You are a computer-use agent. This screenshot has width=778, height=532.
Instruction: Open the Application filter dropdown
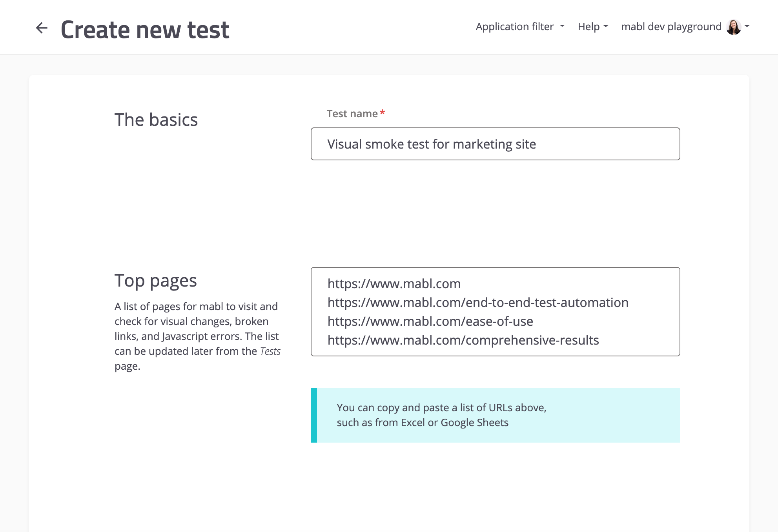pos(520,27)
